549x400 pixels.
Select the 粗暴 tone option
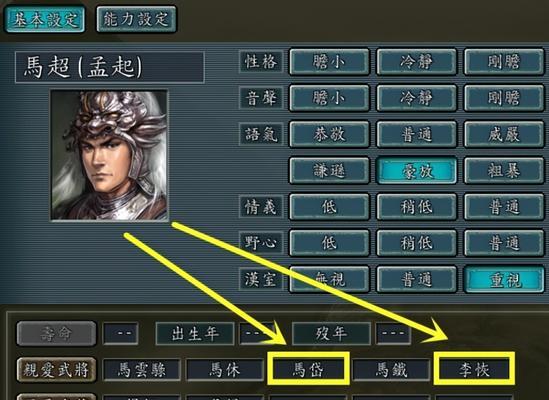point(504,171)
